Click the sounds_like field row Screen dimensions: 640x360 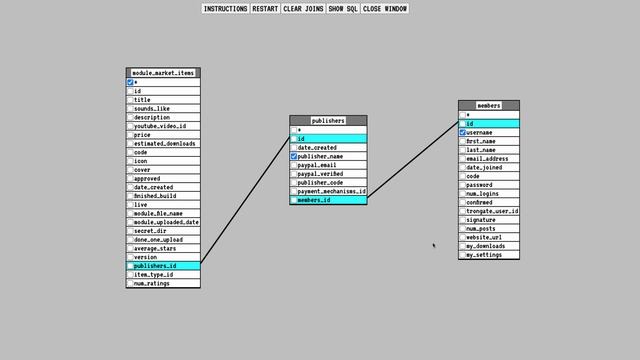click(163, 109)
